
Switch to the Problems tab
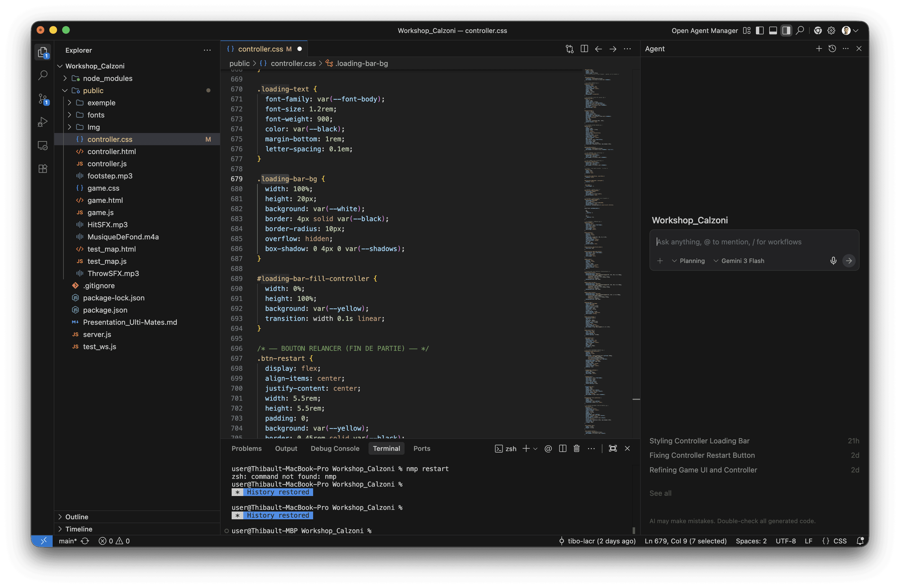[x=247, y=448]
